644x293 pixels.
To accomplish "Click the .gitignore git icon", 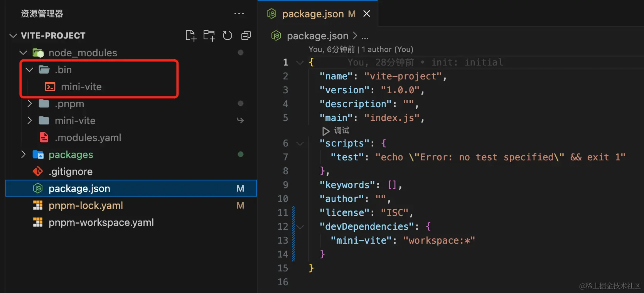I will click(38, 171).
